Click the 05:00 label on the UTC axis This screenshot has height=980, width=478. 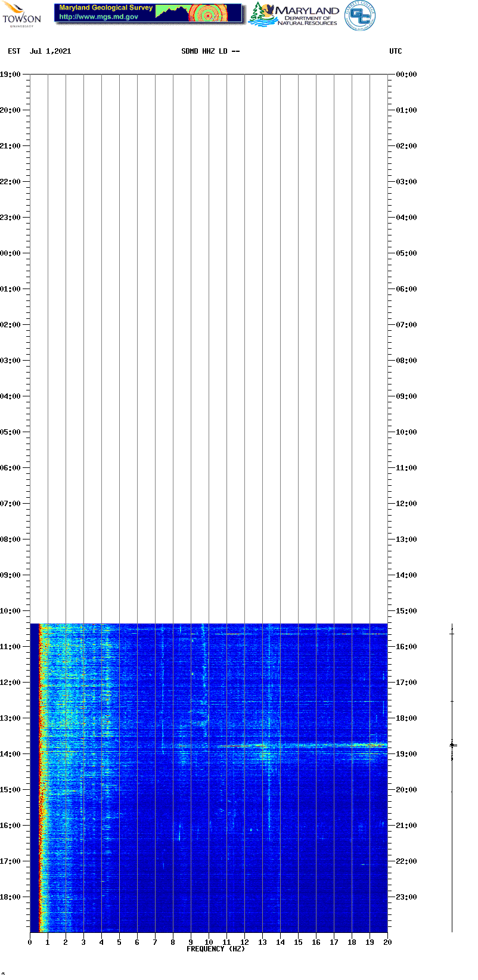(x=406, y=253)
